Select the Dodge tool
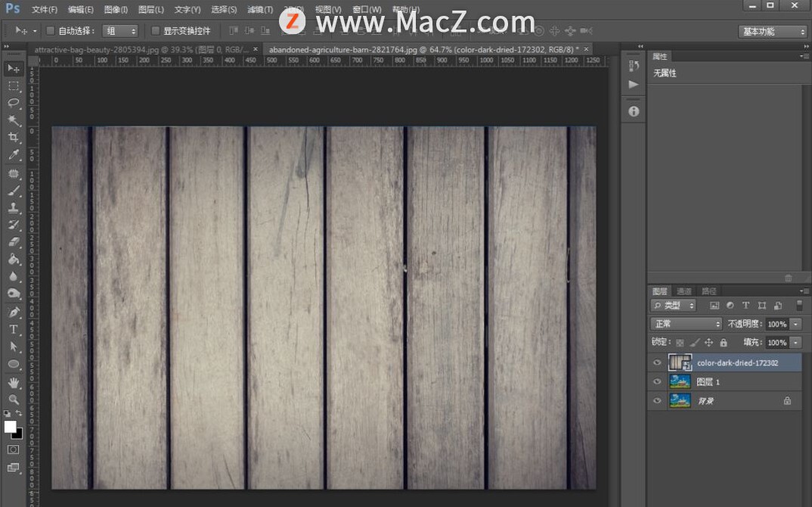812x507 pixels. [14, 294]
